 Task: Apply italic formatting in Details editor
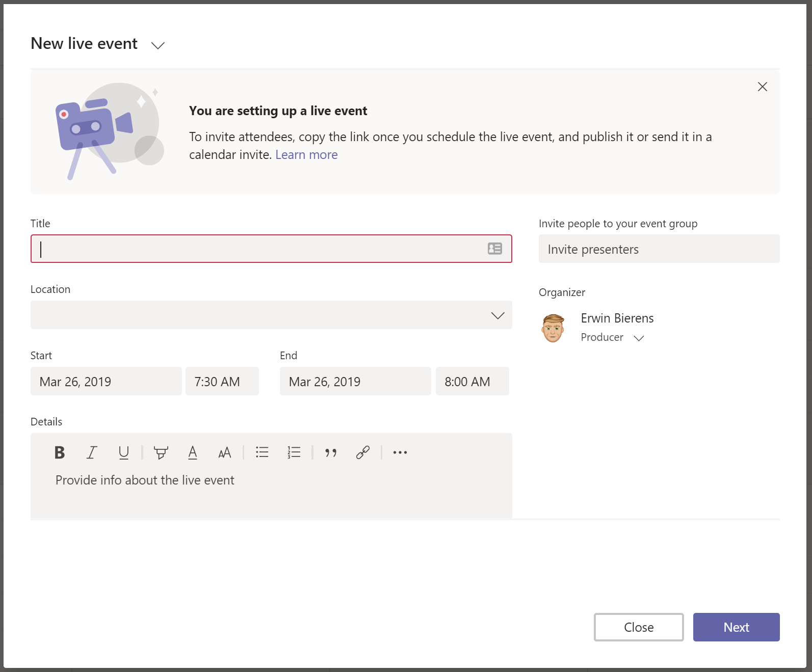pyautogui.click(x=92, y=452)
